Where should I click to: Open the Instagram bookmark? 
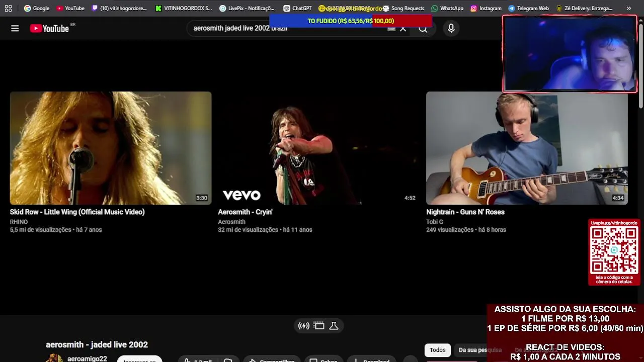point(486,8)
